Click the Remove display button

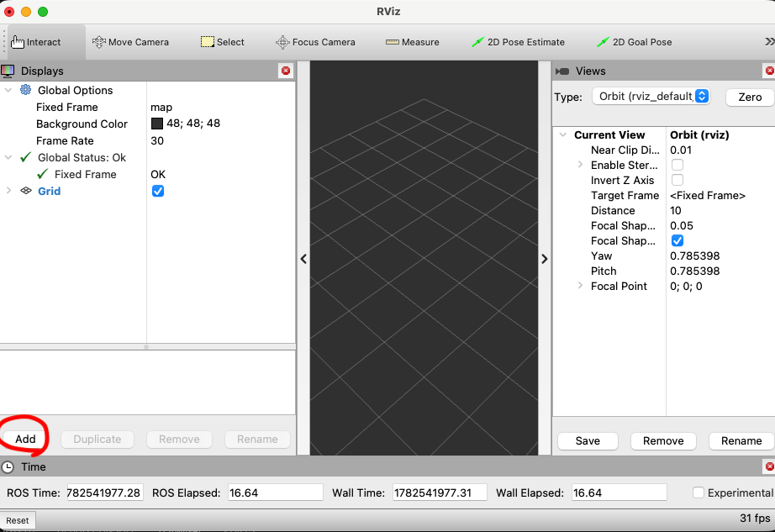click(x=179, y=440)
